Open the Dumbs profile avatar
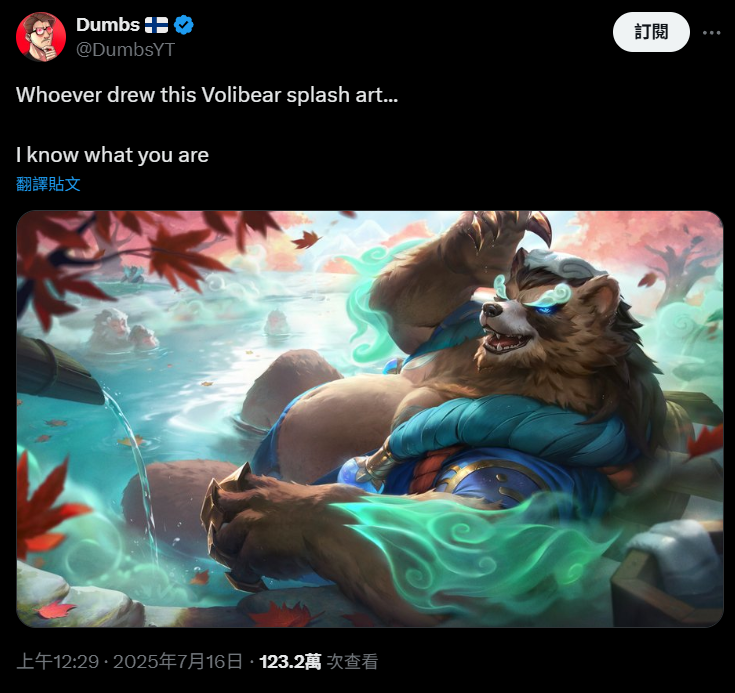This screenshot has height=693, width=735. coord(41,37)
